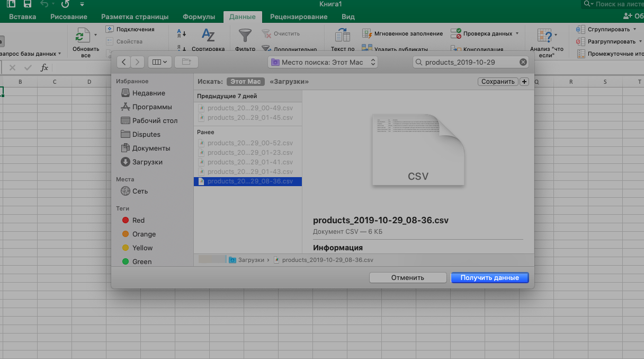Select the Red tag dot in sidebar
Image resolution: width=644 pixels, height=359 pixels.
pyautogui.click(x=126, y=220)
